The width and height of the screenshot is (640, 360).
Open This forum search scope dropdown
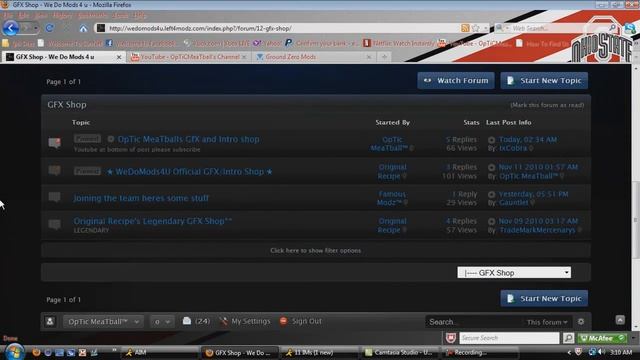(547, 322)
